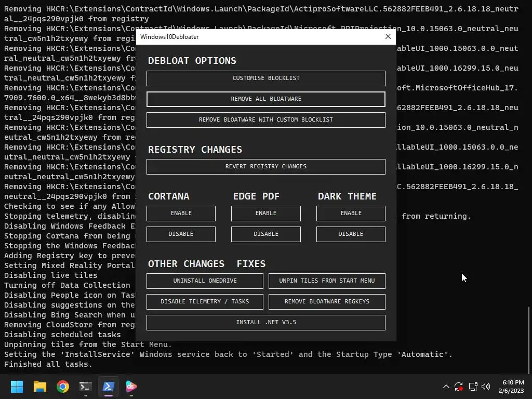
Task: Click 'Disabling scheduled tasks' console line
Action: click(62, 335)
